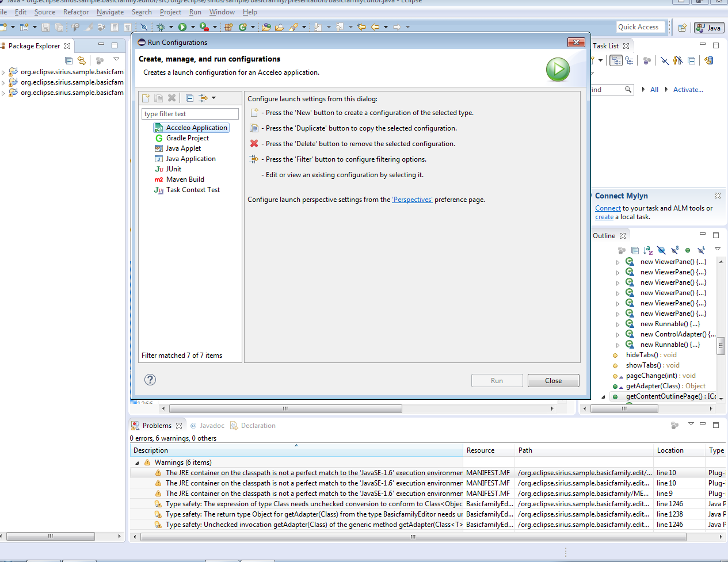Click the New Java Package toolbar icon
The image size is (728, 562).
(x=228, y=27)
